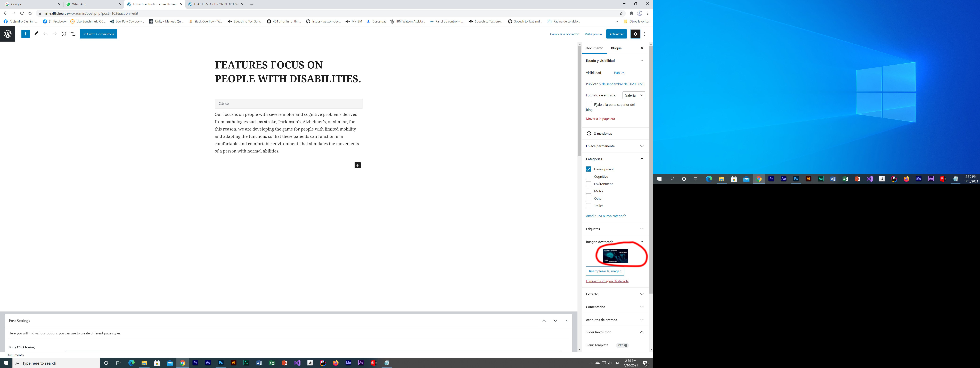This screenshot has height=368, width=980.
Task: Toggle the settings gear sidebar
Action: pos(635,34)
